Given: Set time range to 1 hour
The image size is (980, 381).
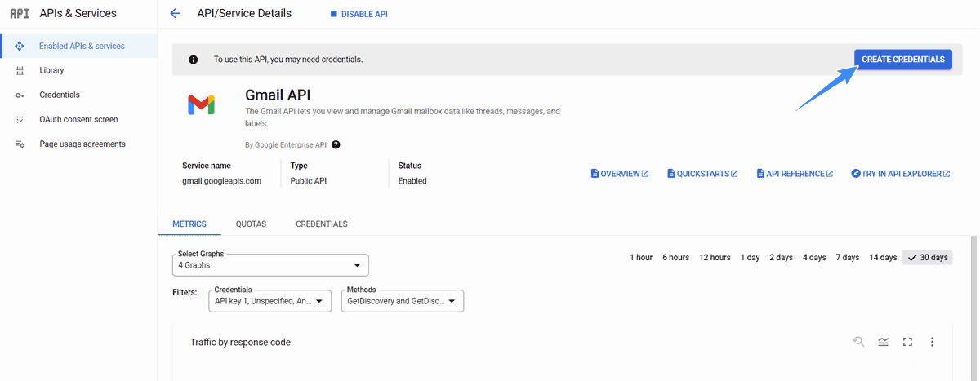Looking at the screenshot, I should coord(641,258).
